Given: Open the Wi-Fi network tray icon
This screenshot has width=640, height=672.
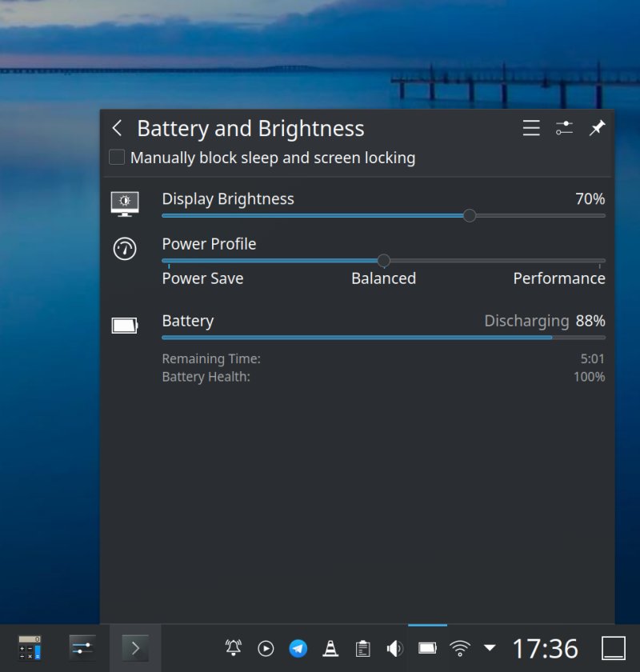Looking at the screenshot, I should pyautogui.click(x=459, y=648).
